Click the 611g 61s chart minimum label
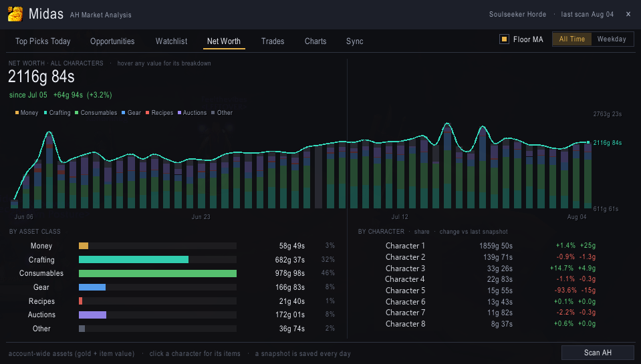The image size is (641, 364). click(606, 209)
